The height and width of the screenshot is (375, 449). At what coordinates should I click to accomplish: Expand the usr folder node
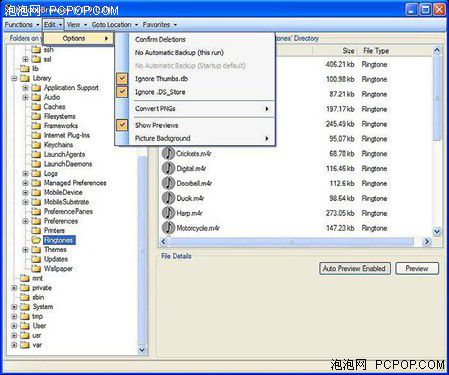coord(14,335)
